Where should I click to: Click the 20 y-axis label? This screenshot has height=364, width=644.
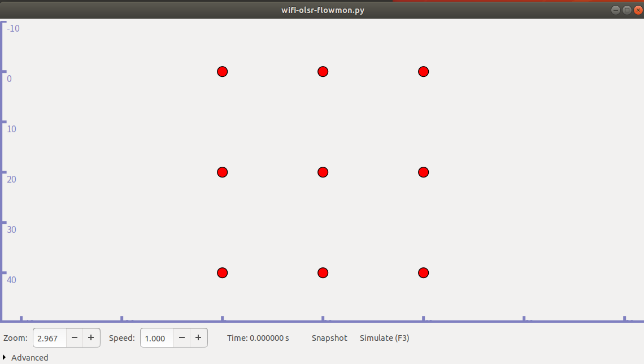pyautogui.click(x=11, y=179)
